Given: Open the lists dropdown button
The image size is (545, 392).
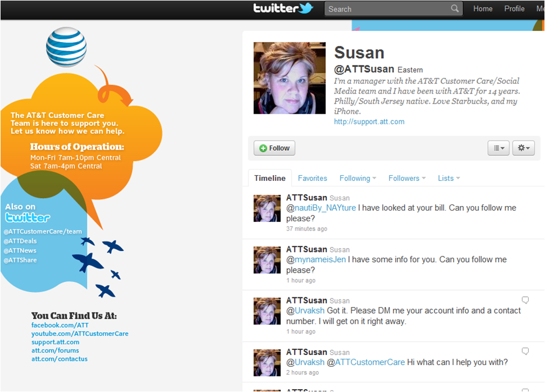Looking at the screenshot, I should [498, 148].
